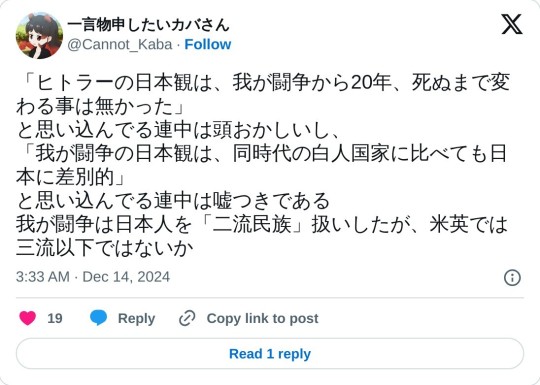The image size is (540, 385).
Task: Open the author's profile avatar picture
Action: pos(39,35)
